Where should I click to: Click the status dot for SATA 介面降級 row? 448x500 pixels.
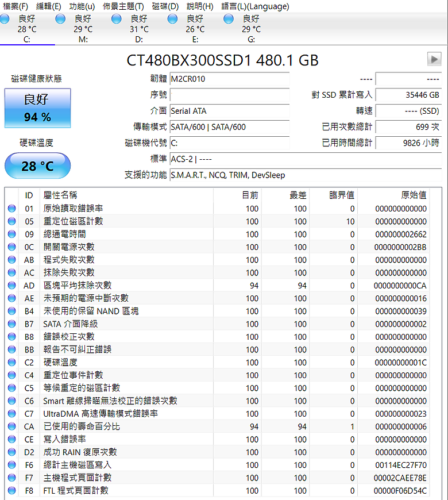[x=12, y=324]
